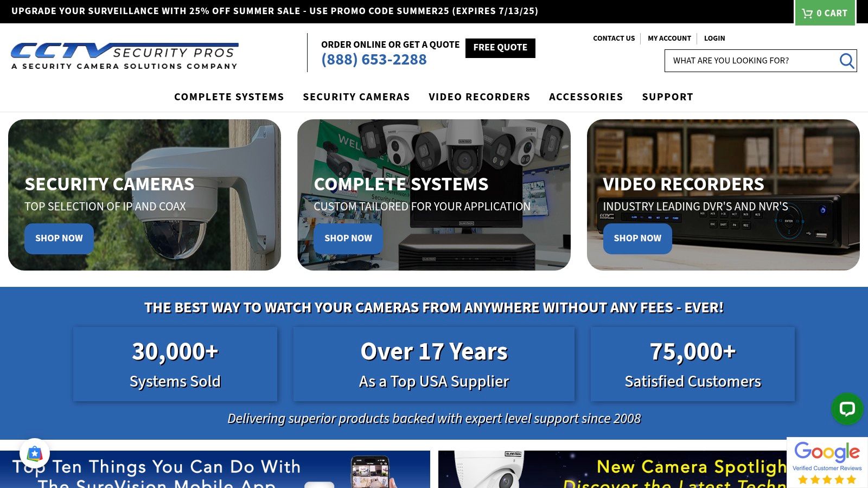Open the Accessories menu
The width and height of the screenshot is (868, 488).
(x=586, y=97)
